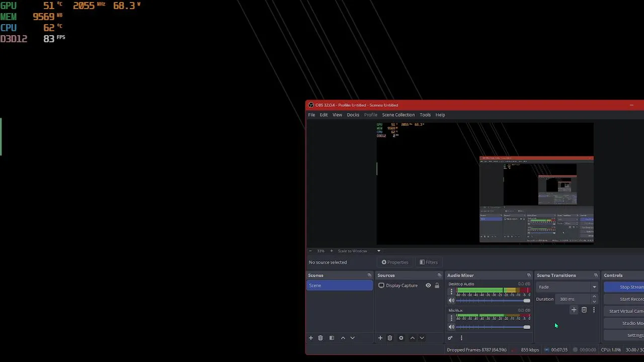Viewport: 644px width, 362px height.
Task: Open the File menu
Action: [x=311, y=115]
